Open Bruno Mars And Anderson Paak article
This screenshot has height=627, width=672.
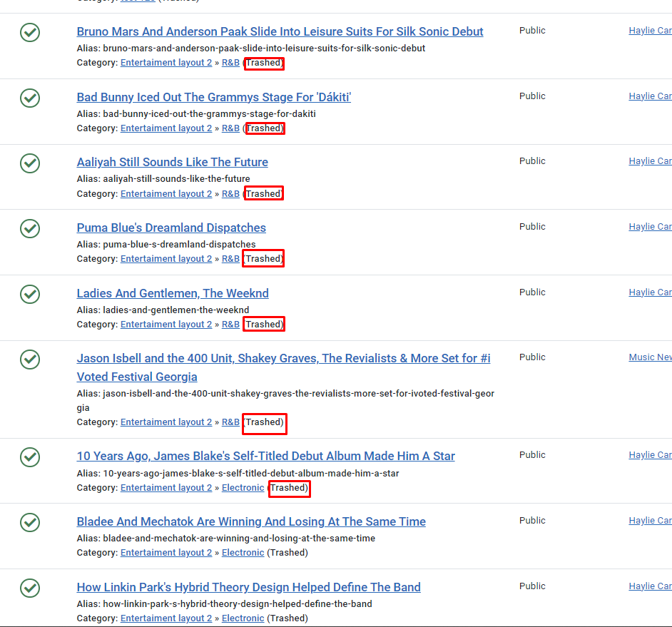coord(280,31)
